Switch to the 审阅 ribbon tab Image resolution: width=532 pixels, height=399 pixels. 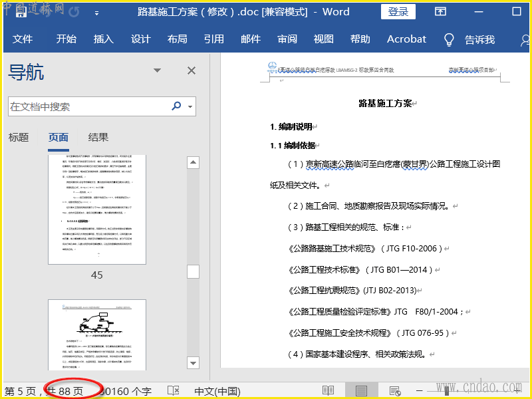coord(287,39)
